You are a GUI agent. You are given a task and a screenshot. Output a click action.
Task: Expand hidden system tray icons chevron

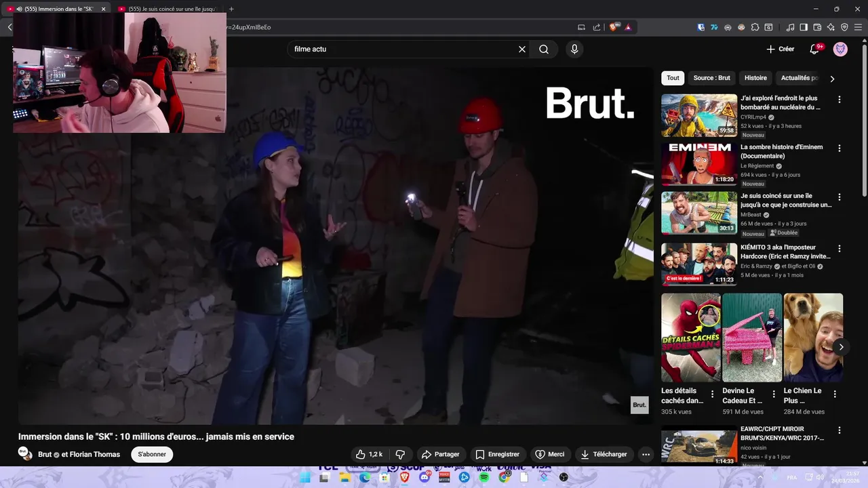coord(759,477)
